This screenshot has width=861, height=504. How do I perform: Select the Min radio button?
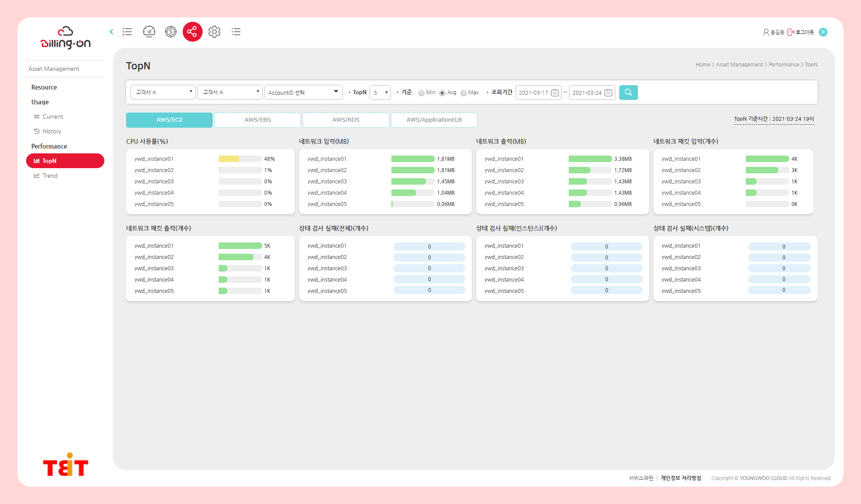click(421, 93)
